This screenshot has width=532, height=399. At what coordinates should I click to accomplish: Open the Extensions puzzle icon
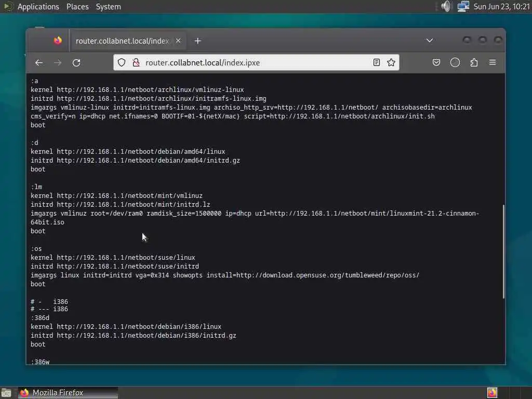coord(474,62)
